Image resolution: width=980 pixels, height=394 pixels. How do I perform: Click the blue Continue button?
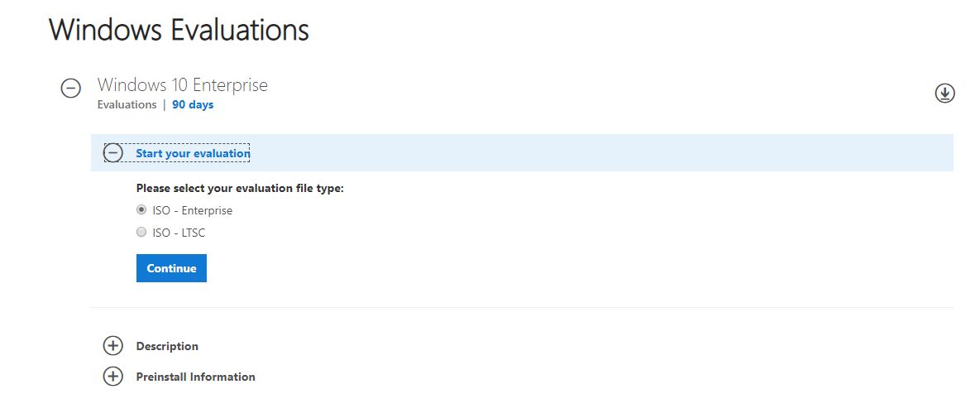pos(171,268)
